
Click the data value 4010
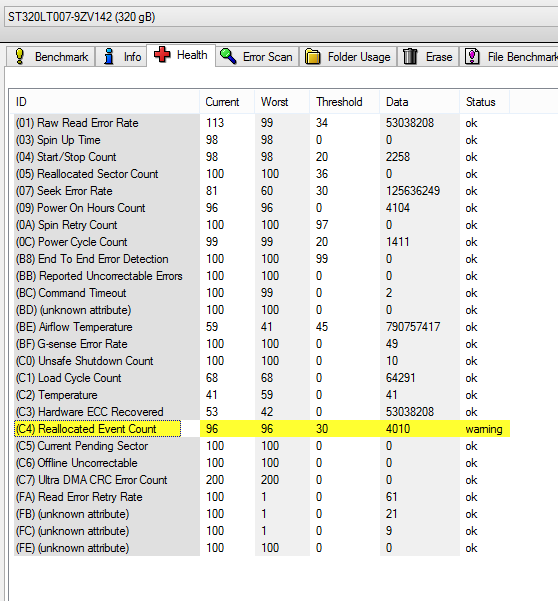point(398,429)
